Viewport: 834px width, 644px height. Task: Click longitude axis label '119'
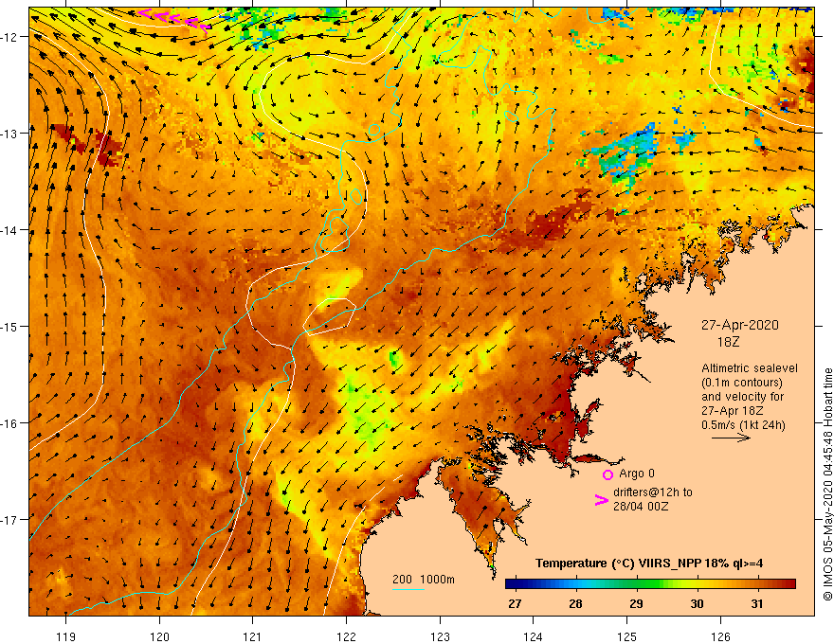66,636
